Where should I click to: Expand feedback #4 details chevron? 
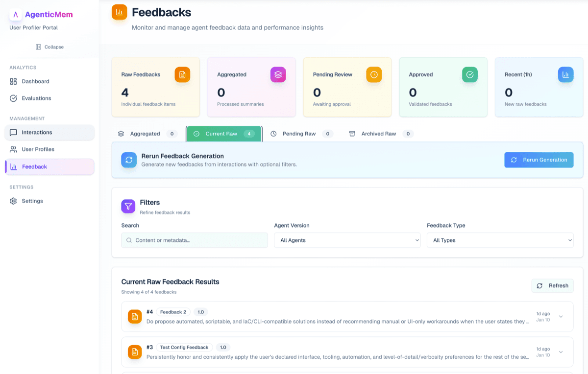coord(561,316)
